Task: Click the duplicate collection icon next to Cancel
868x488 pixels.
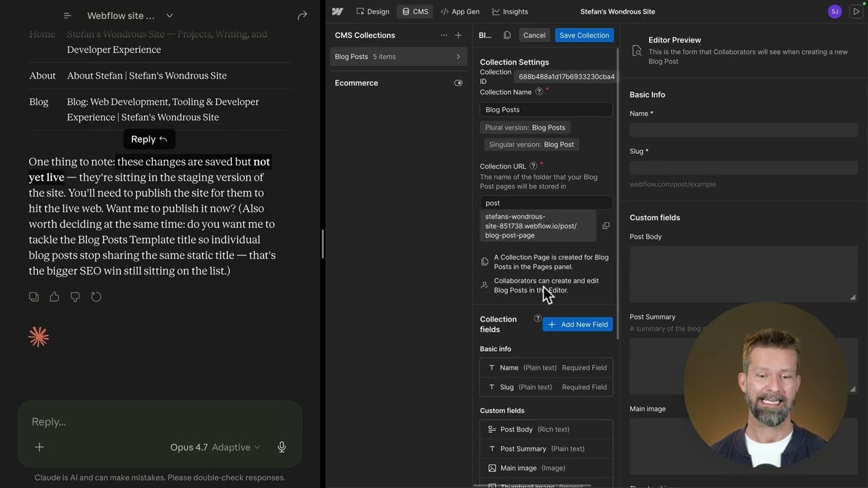Action: (507, 35)
